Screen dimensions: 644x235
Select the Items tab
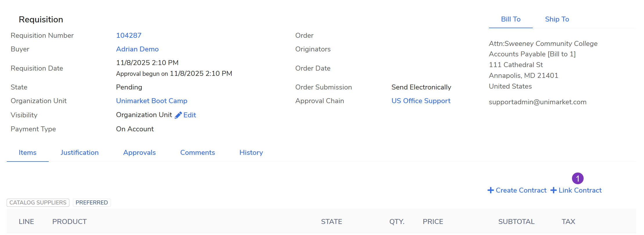(28, 153)
